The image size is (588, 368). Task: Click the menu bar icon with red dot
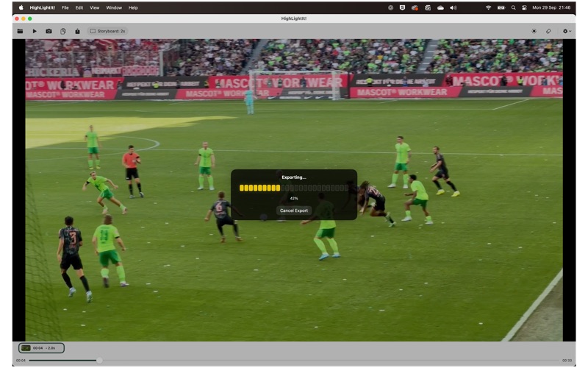point(415,7)
